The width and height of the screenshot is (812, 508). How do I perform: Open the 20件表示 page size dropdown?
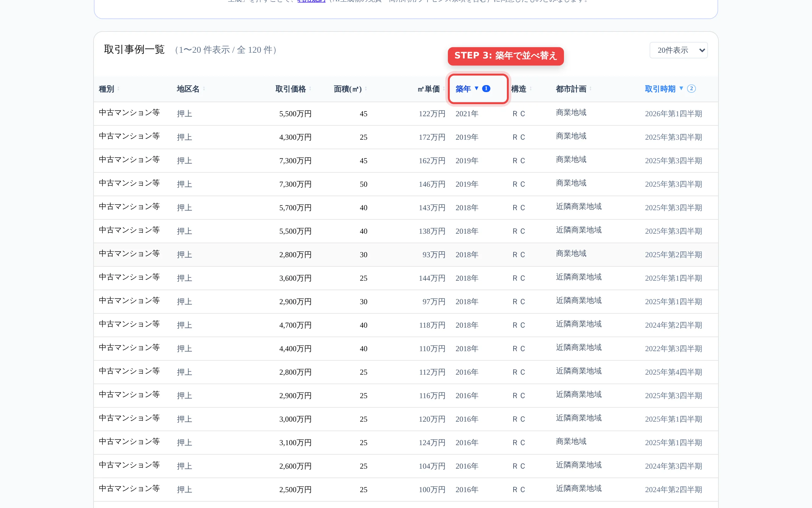click(678, 50)
